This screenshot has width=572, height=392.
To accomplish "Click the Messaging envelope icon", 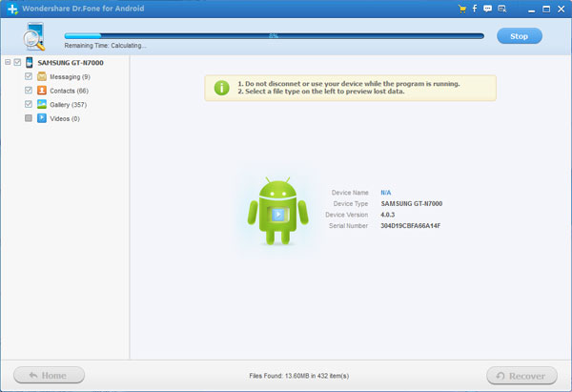I will (42, 76).
